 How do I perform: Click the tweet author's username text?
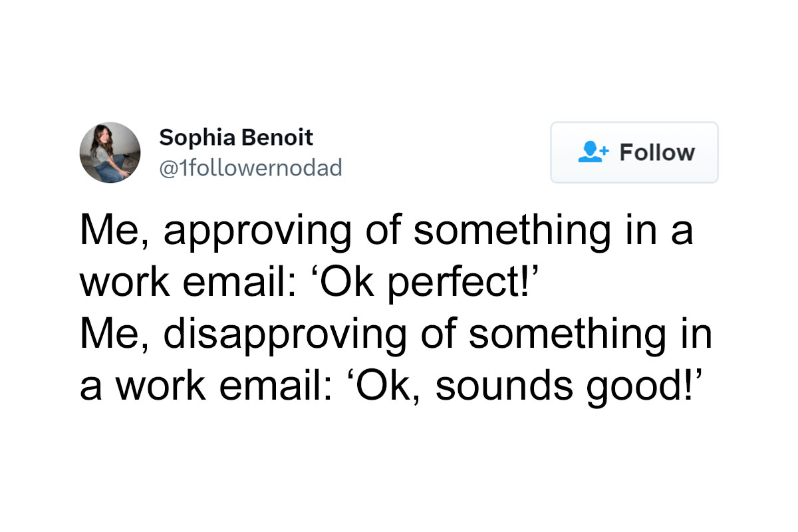(250, 168)
